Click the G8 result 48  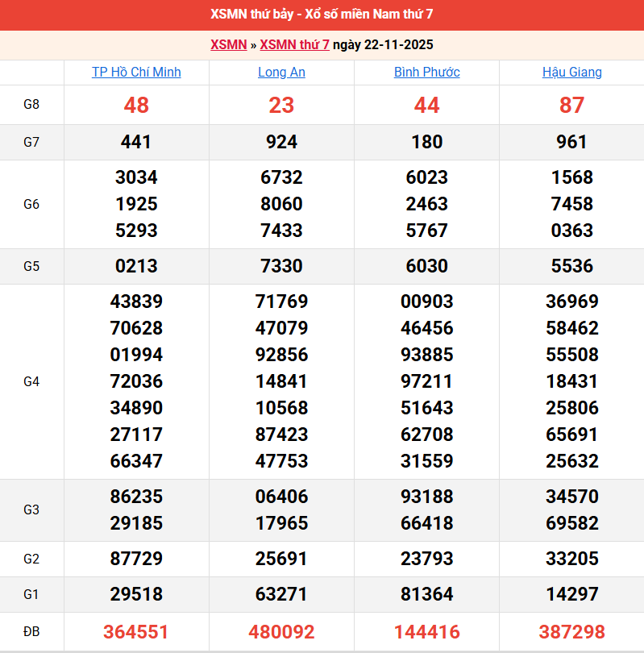[x=136, y=105]
